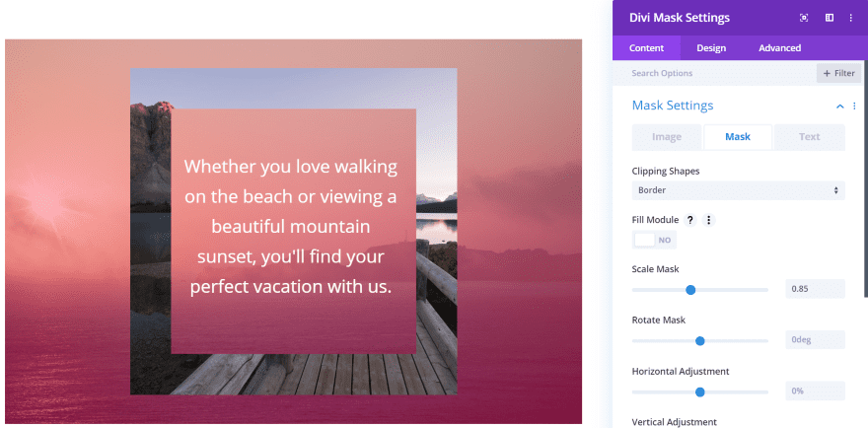Screen dimensions: 868x428
Task: Click the Scale Mask slider handle
Action: [690, 290]
